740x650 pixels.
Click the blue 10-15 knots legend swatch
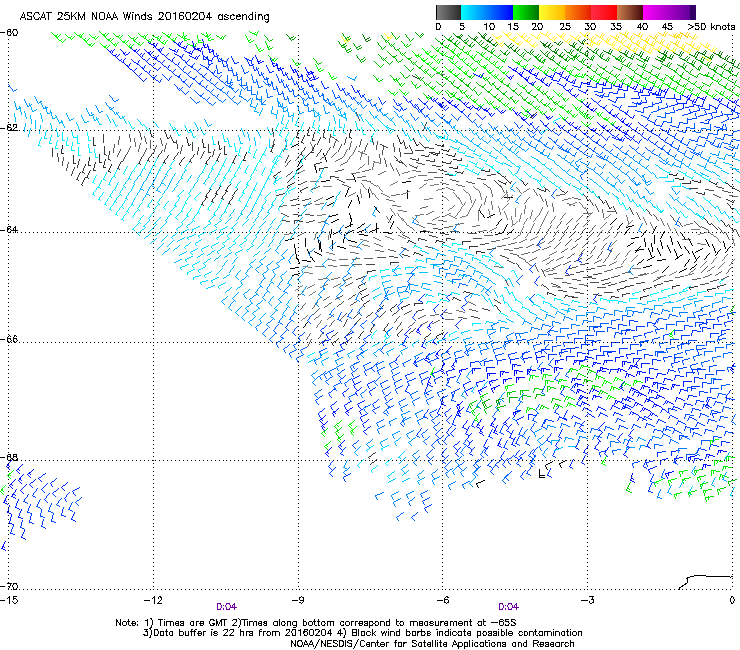point(500,12)
